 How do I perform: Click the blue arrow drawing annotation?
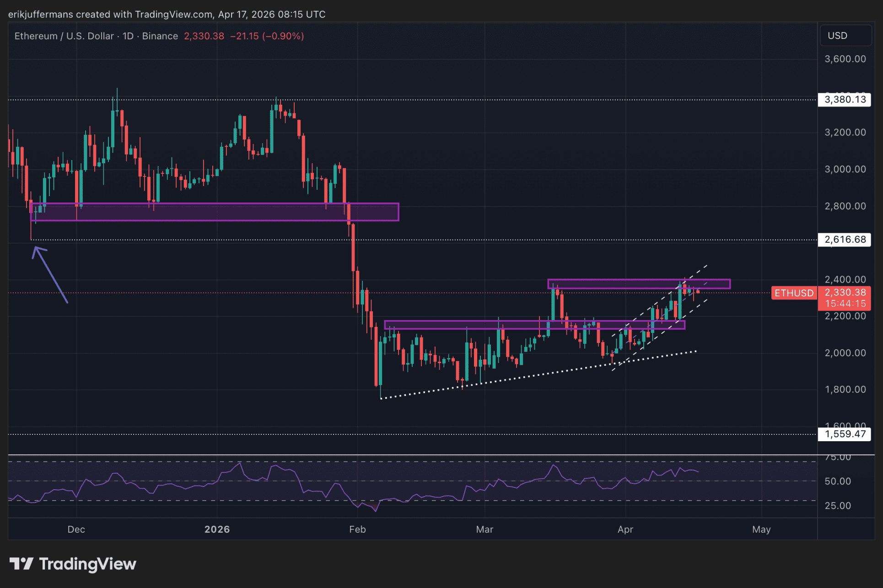[x=50, y=274]
